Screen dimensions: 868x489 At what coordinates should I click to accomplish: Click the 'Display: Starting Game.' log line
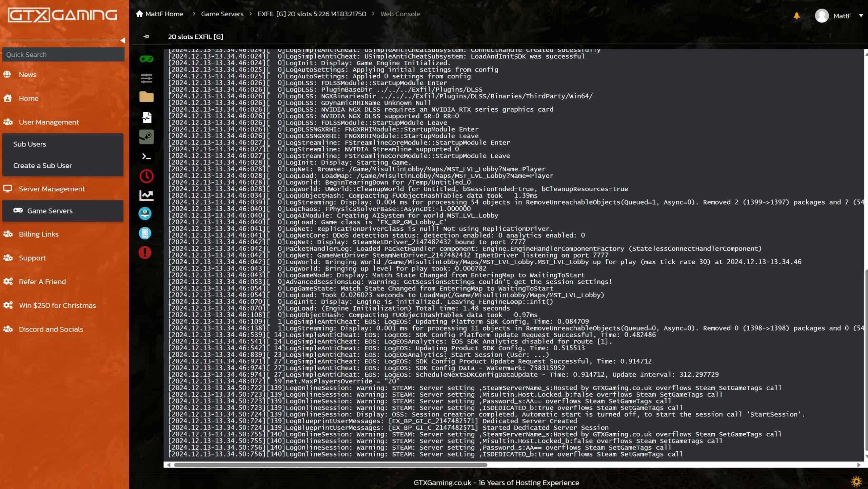point(290,163)
